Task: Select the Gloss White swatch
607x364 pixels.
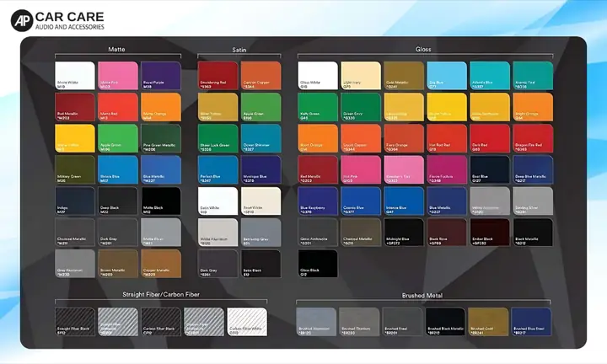Action: pyautogui.click(x=317, y=74)
